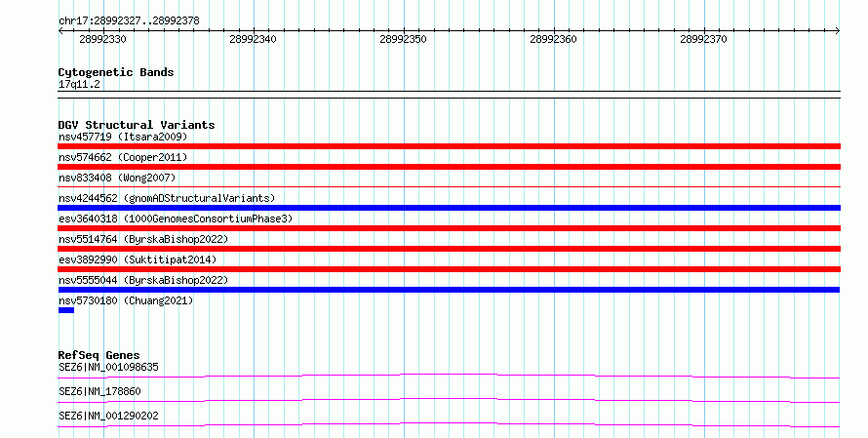The height and width of the screenshot is (438, 868).
Task: Click ruler position 28992340
Action: tap(253, 39)
